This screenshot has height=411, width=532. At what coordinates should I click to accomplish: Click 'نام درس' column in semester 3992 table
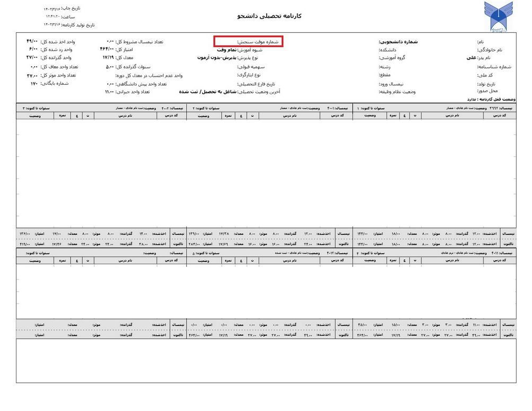pyautogui.click(x=451, y=115)
